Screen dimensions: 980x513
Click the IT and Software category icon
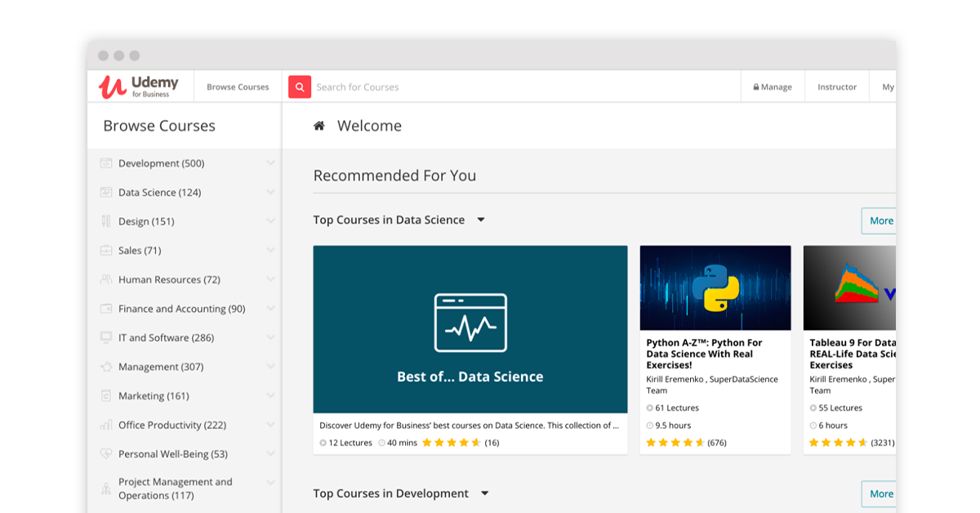106,337
